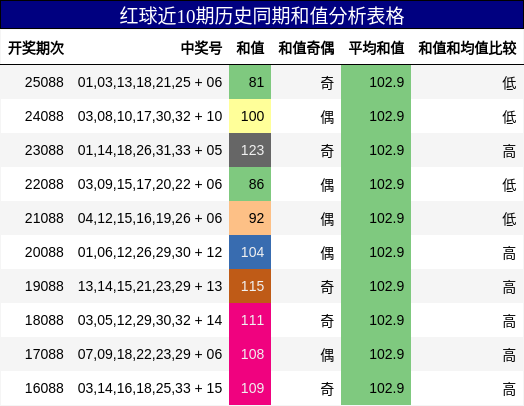
Task: Click draw period 20088
Action: [44, 252]
